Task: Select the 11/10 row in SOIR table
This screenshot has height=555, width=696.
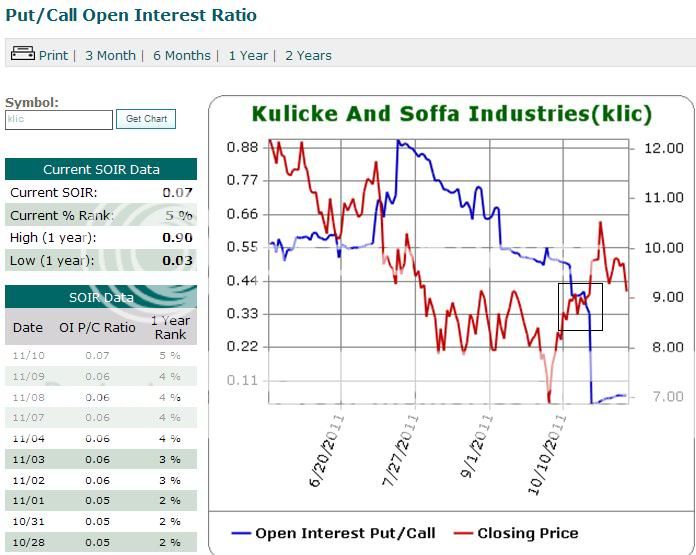Action: pos(101,355)
